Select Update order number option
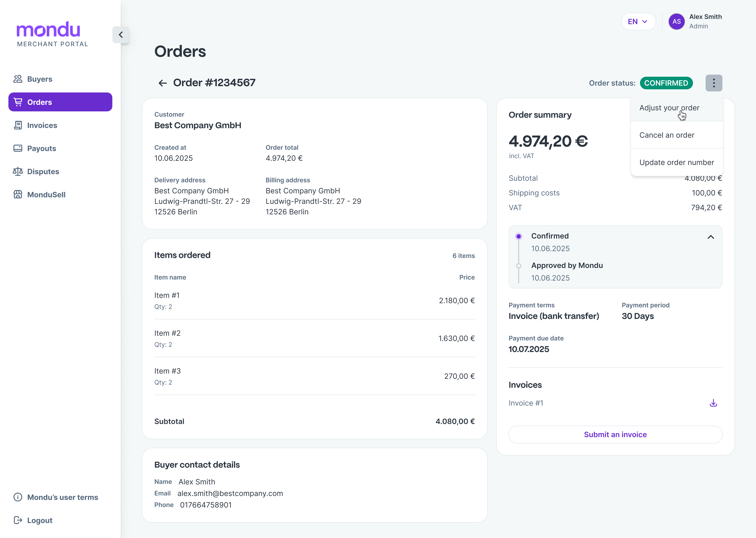 pyautogui.click(x=676, y=162)
